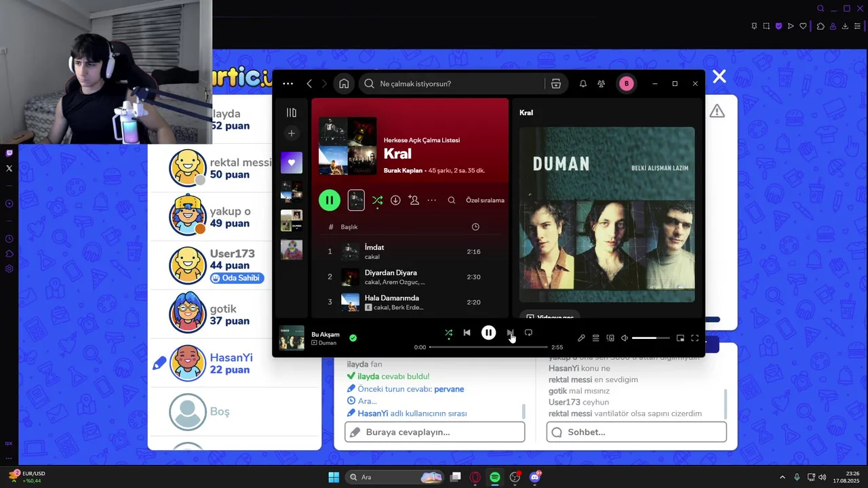Viewport: 868px width, 488px height.
Task: Open Spotify notifications bell
Action: pos(583,83)
